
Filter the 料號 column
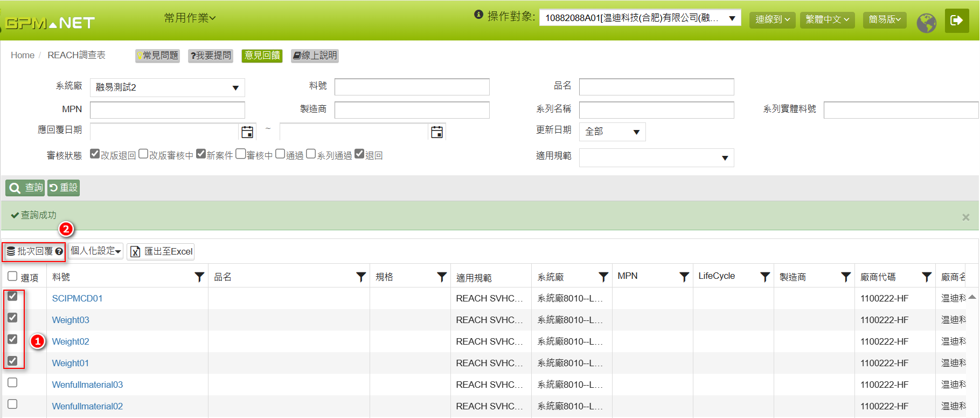(199, 277)
